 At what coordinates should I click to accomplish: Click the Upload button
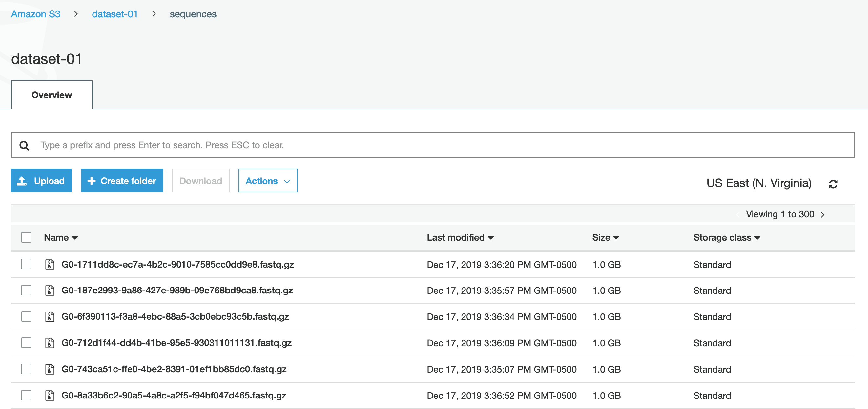(41, 181)
